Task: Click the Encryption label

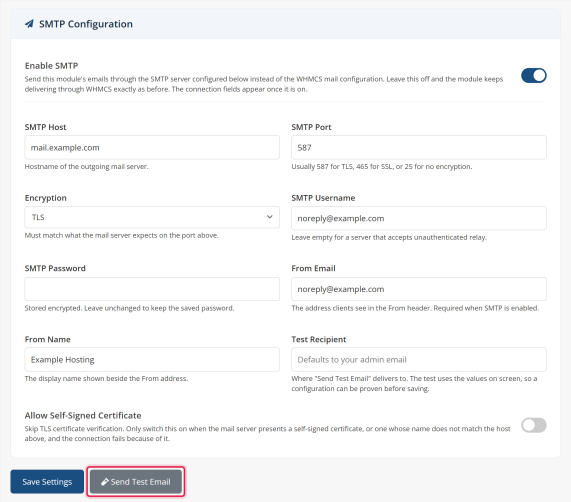Action: 46,198
